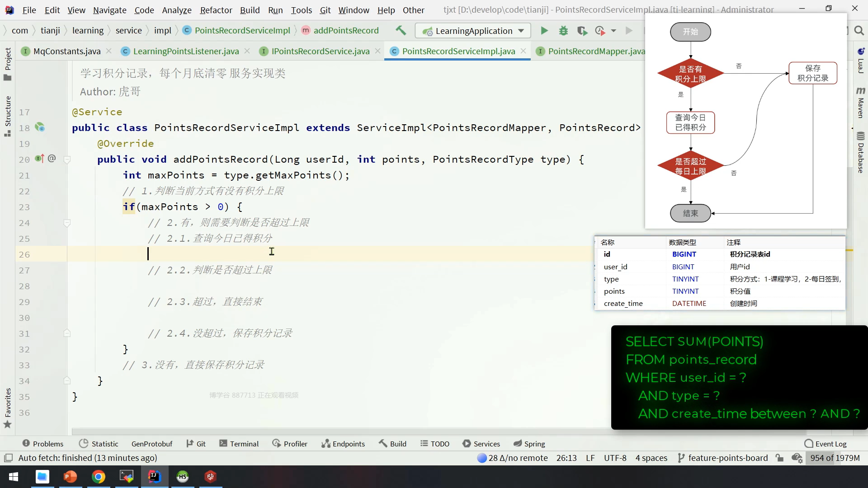Run with Coverage shield icon
Screen dimensions: 868x488
[582, 31]
